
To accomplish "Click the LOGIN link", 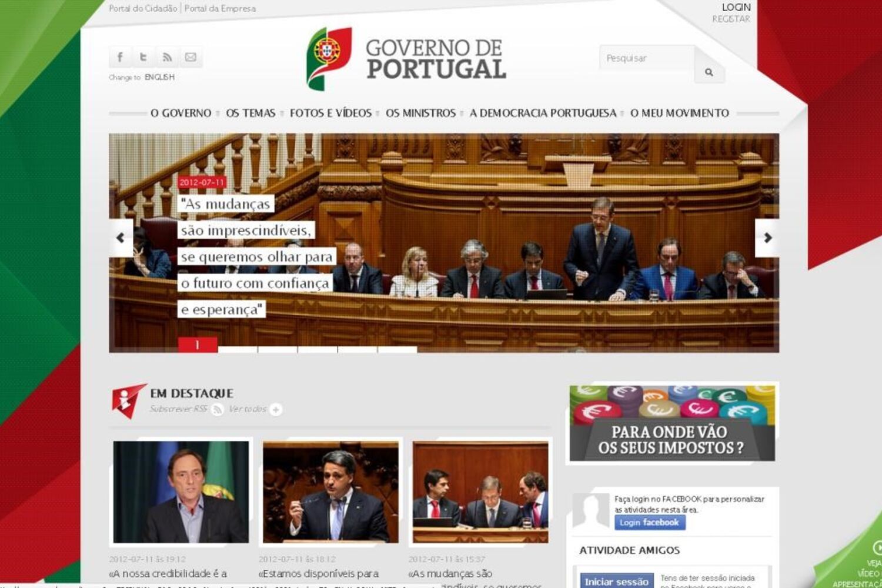I will tap(736, 7).
